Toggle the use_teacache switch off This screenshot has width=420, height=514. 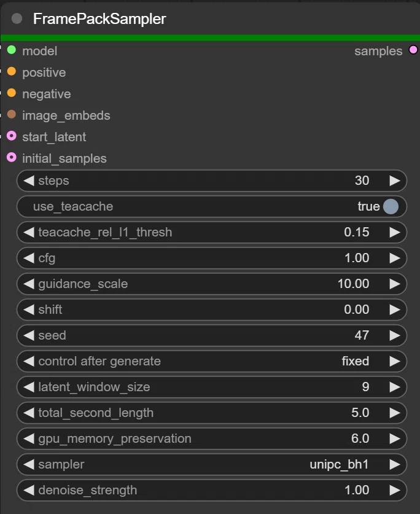pos(391,206)
